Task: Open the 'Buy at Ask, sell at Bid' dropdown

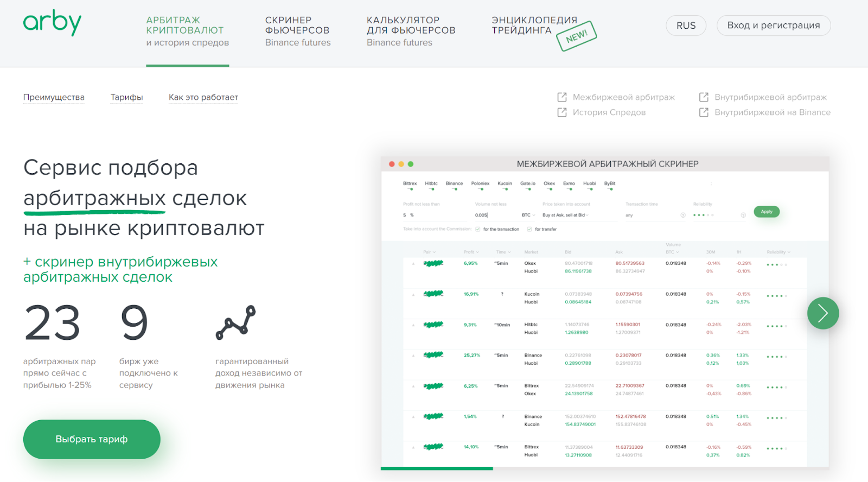Action: click(x=566, y=215)
